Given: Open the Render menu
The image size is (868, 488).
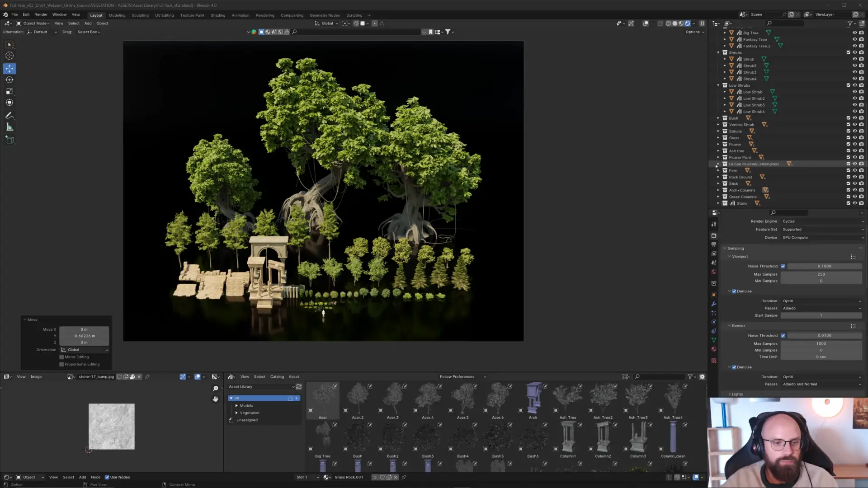Looking at the screenshot, I should click(41, 15).
